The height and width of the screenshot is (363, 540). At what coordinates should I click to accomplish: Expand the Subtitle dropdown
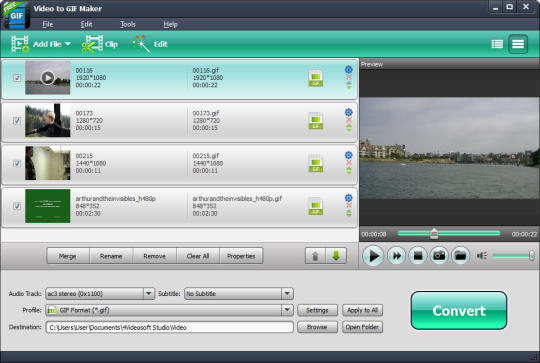click(x=287, y=293)
